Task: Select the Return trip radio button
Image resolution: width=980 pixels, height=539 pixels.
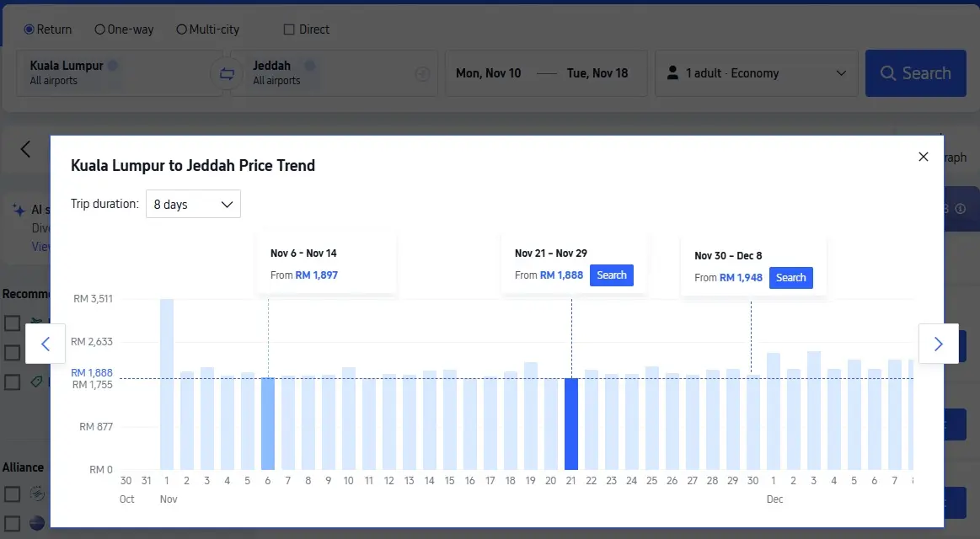Action: (29, 29)
